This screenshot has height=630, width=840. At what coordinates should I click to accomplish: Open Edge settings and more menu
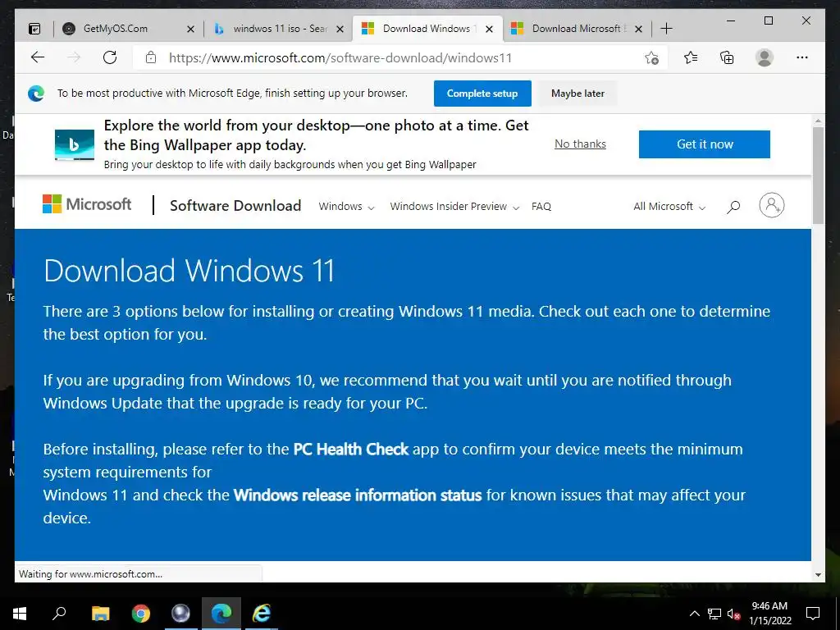pos(802,57)
